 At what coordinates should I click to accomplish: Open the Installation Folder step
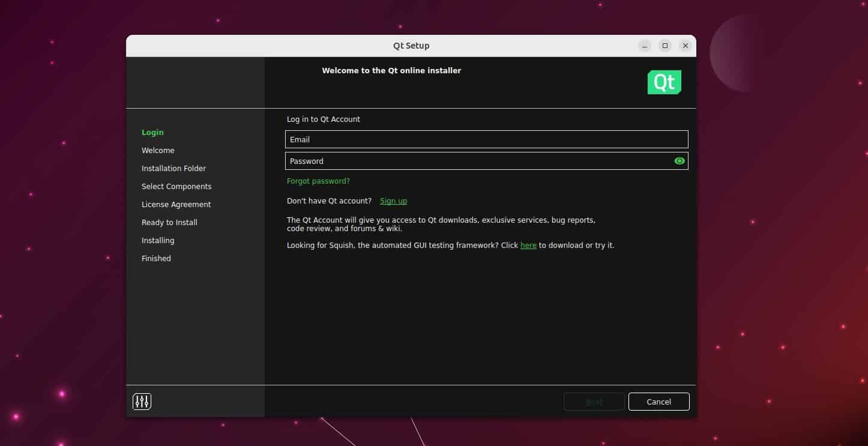[x=173, y=168]
